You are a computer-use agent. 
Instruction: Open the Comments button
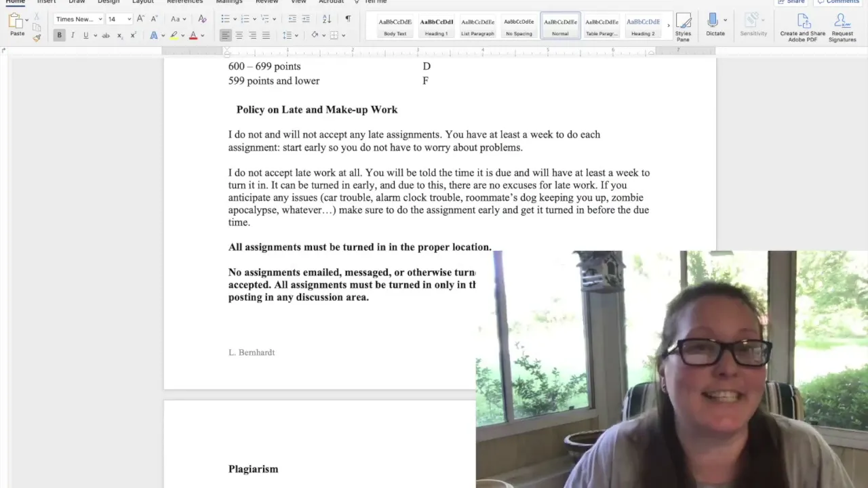[838, 2]
